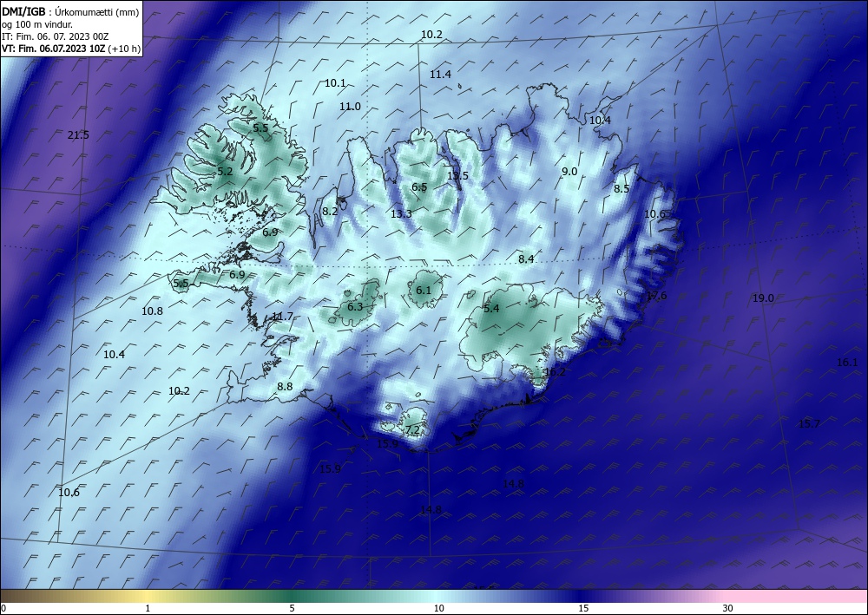The width and height of the screenshot is (868, 615).
Task: Click the 21.5 value over the purple ocean
Action: pos(78,135)
